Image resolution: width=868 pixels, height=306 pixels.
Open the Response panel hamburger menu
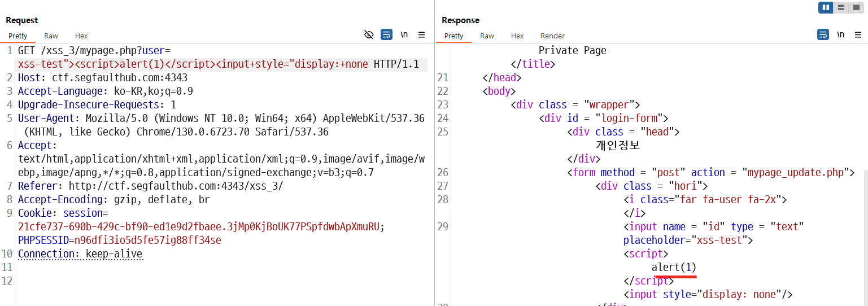click(858, 35)
